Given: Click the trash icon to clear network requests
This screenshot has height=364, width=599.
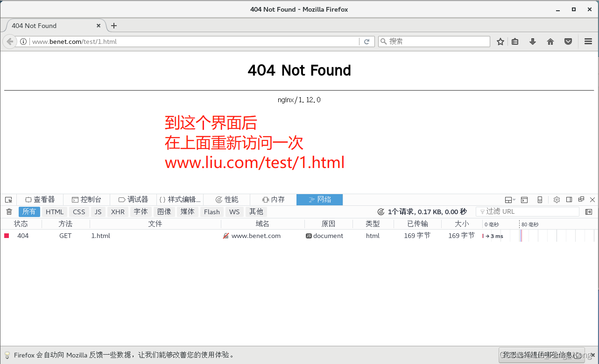Looking at the screenshot, I should [x=8, y=211].
